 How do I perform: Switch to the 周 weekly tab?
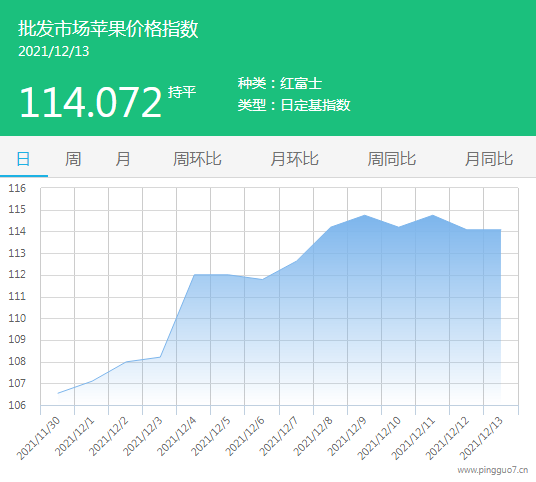coord(73,159)
